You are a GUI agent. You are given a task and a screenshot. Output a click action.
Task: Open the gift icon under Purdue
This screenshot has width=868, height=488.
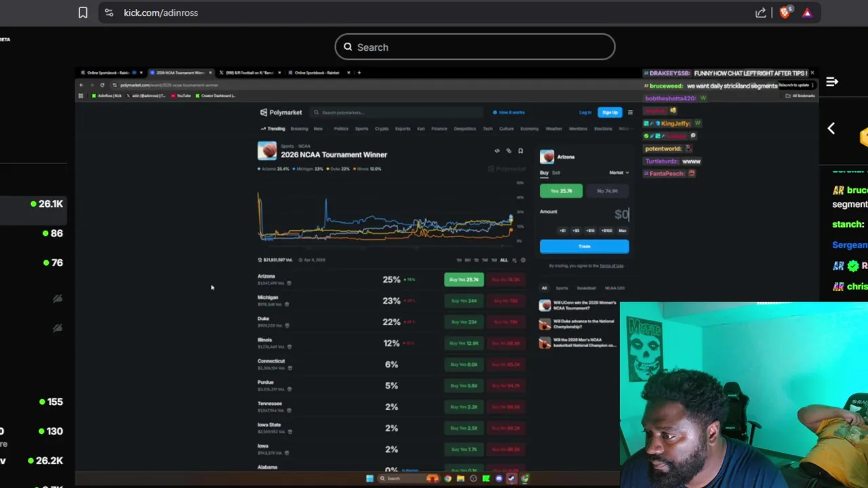(289, 389)
